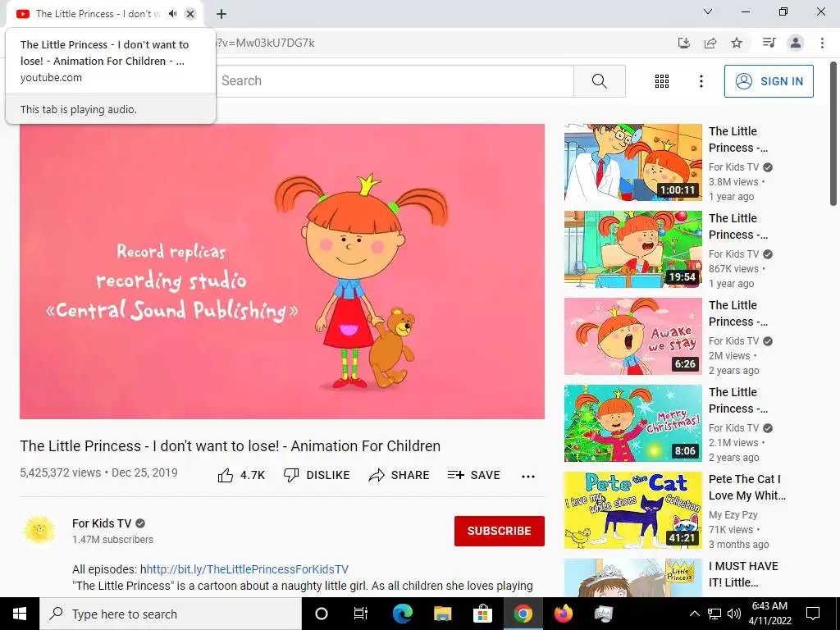This screenshot has height=630, width=840.
Task: Open Cortana circle on taskbar
Action: tap(321, 614)
